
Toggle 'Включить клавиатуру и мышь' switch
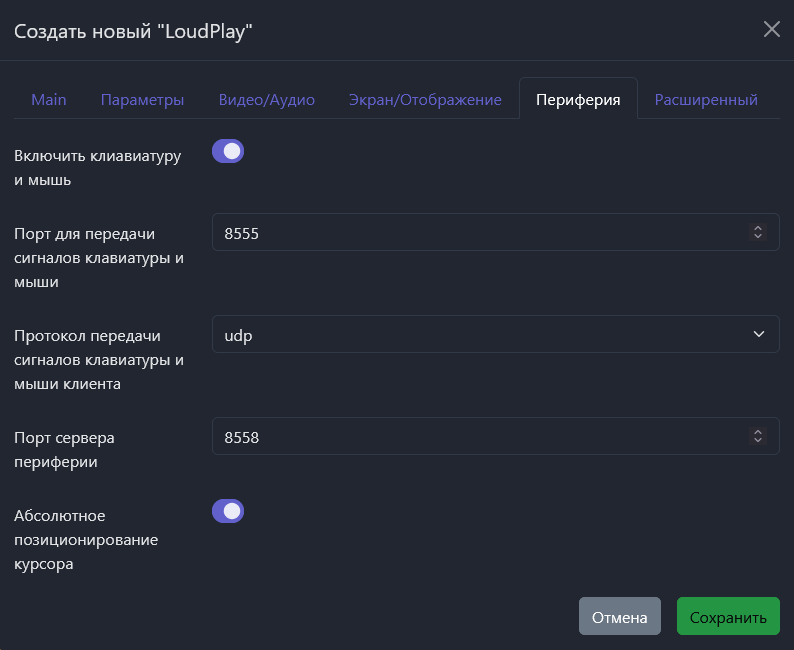click(228, 151)
